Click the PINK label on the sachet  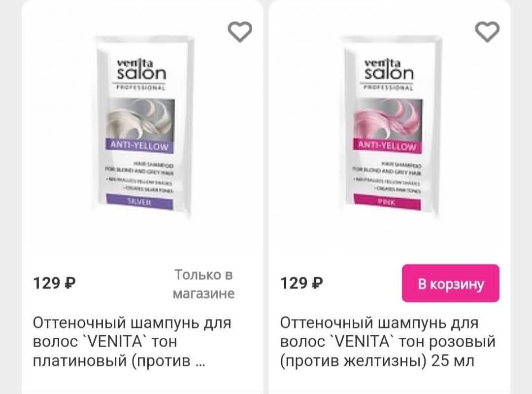pyautogui.click(x=387, y=202)
